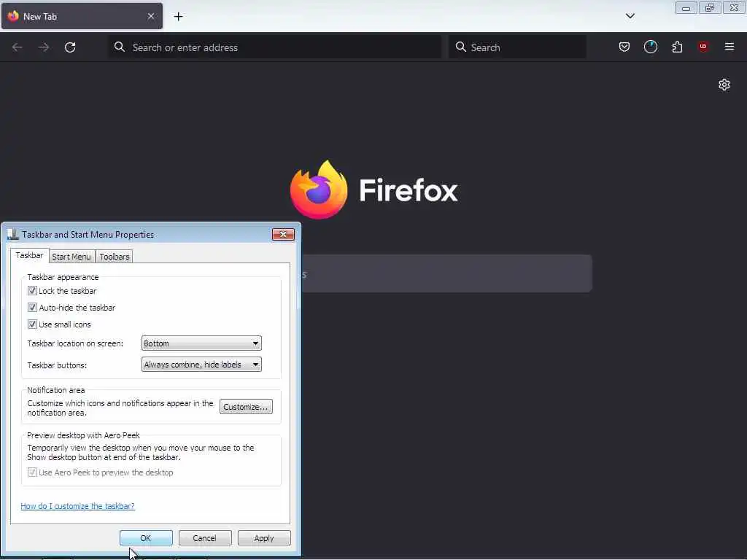747x560 pixels.
Task: Expand Taskbar location on screen dropdown
Action: tap(201, 343)
